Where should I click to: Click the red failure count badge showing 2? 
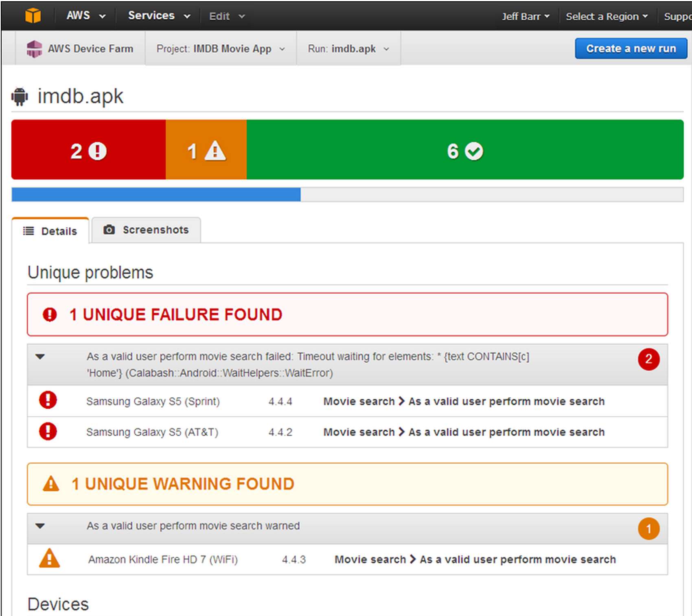click(x=648, y=359)
